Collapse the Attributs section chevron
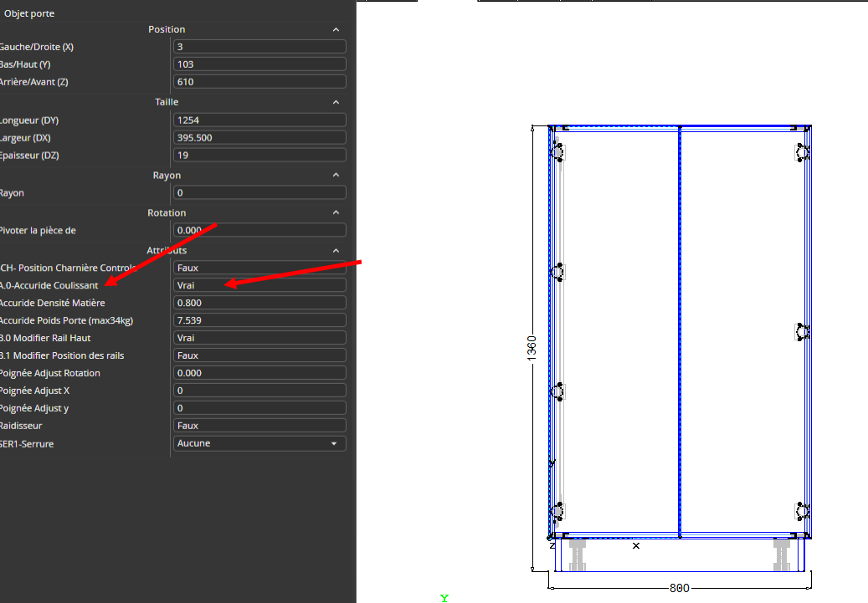868x603 pixels. tap(336, 250)
